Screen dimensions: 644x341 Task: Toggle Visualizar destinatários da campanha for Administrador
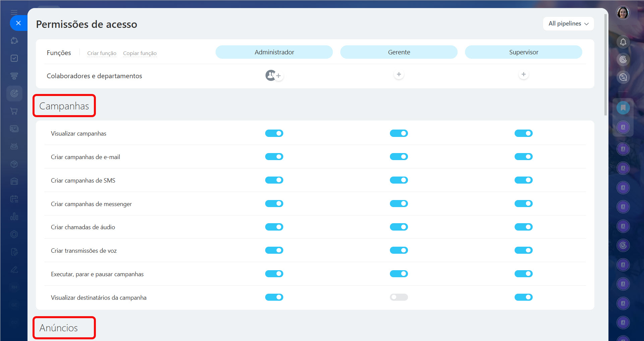[274, 297]
